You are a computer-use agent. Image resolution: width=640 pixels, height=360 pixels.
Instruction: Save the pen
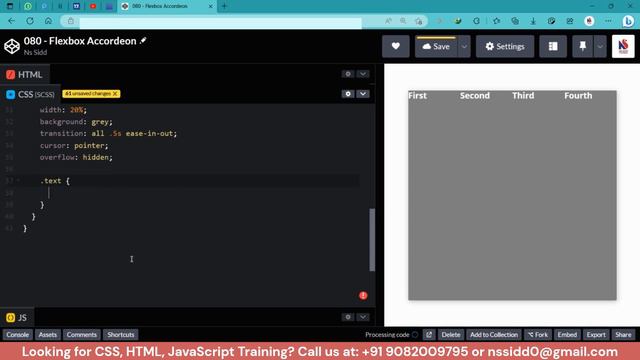[x=436, y=46]
